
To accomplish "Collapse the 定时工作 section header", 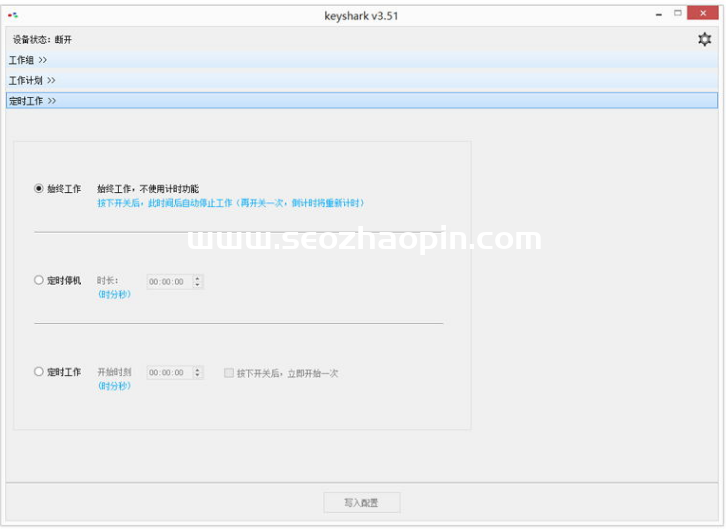I will pyautogui.click(x=32, y=101).
